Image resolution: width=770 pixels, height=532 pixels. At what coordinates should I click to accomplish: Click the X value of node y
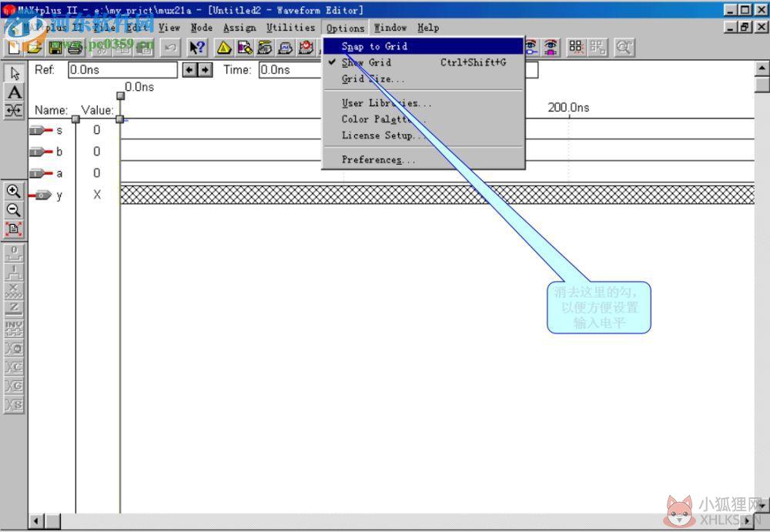point(97,195)
